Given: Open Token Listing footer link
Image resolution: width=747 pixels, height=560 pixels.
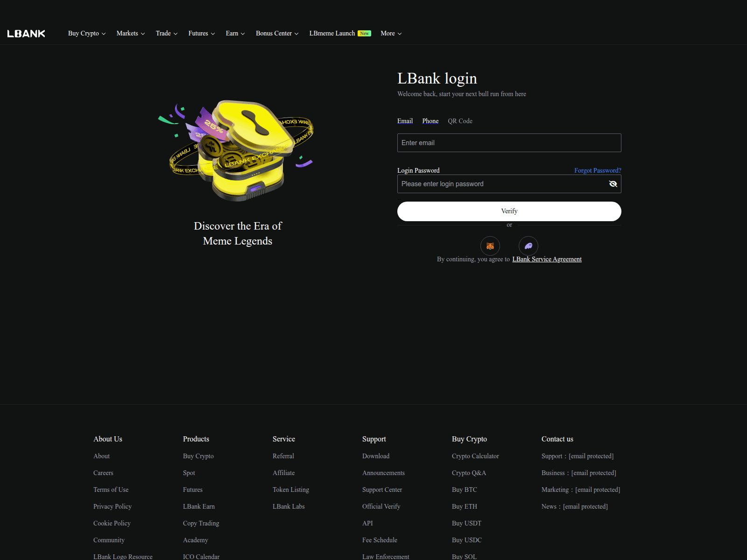Looking at the screenshot, I should (291, 490).
